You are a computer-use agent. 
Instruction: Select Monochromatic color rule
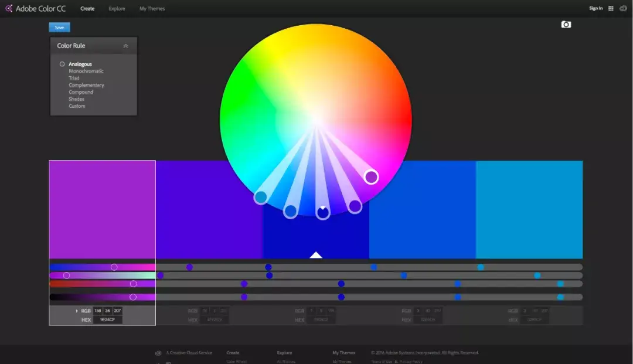[x=86, y=71]
